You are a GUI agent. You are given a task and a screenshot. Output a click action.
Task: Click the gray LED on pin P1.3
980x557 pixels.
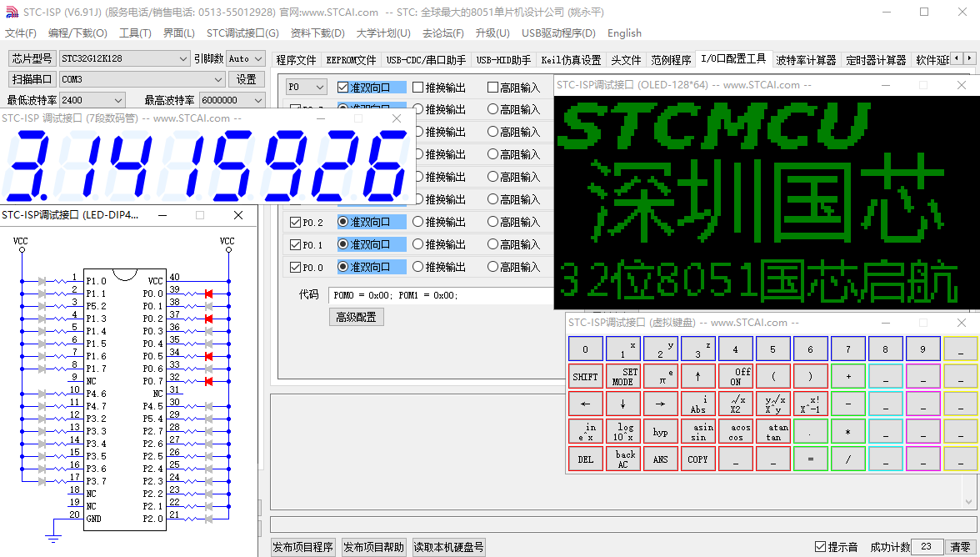click(x=42, y=319)
